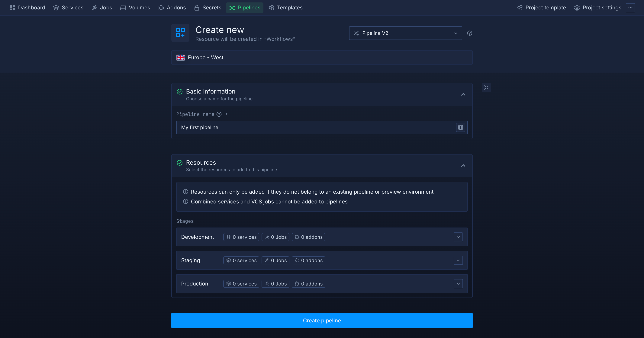Screen dimensions: 644x338
Task: Click Staging '0 Jobs' badge
Action: [x=275, y=260]
